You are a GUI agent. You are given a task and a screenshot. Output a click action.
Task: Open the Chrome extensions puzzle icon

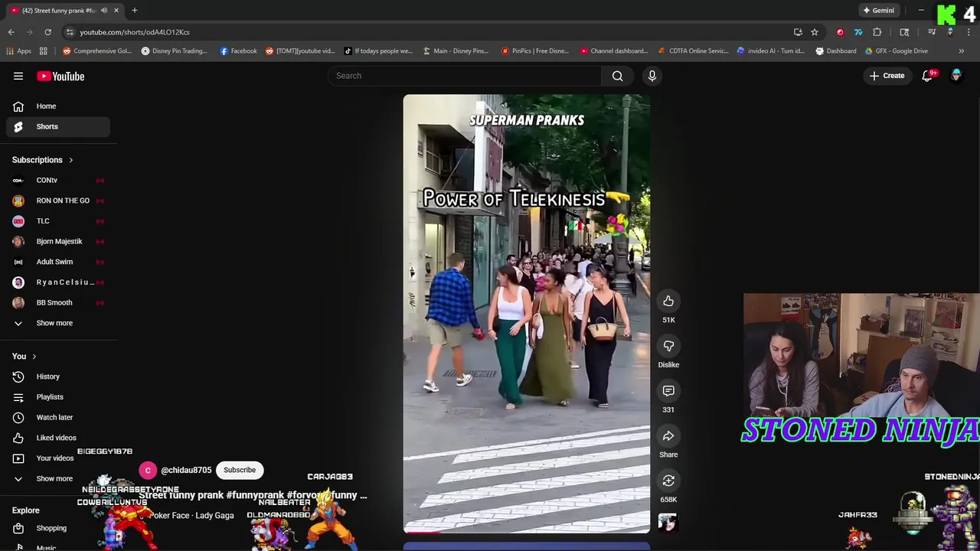tap(877, 32)
